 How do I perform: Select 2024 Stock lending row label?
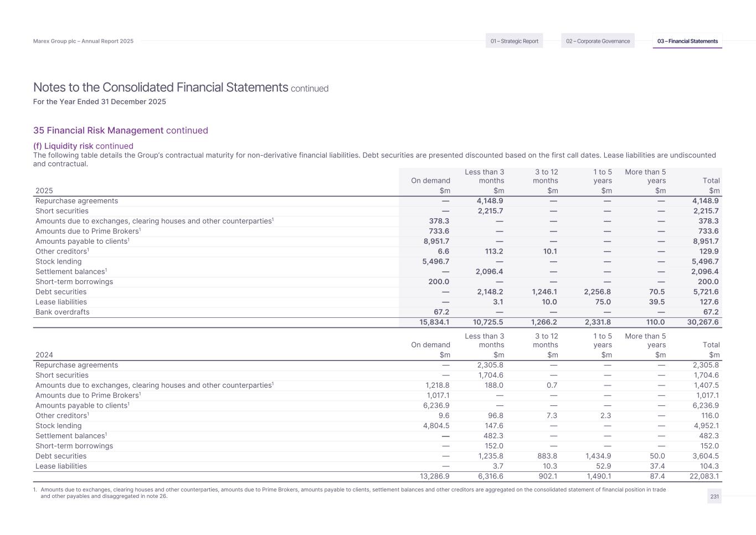pos(58,426)
